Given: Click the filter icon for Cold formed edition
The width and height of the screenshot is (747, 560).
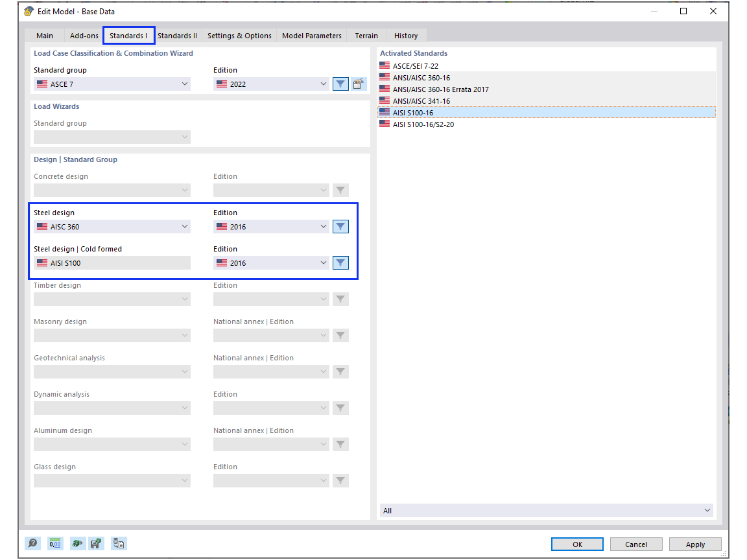Looking at the screenshot, I should (x=340, y=263).
